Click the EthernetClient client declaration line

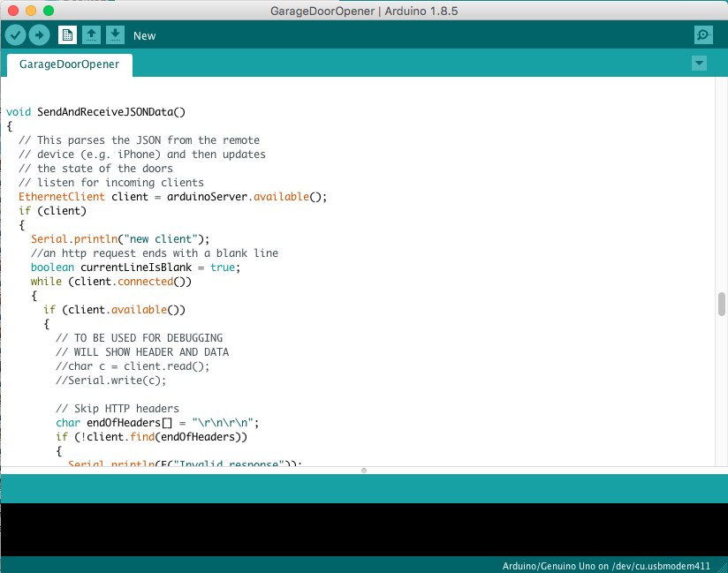[172, 197]
